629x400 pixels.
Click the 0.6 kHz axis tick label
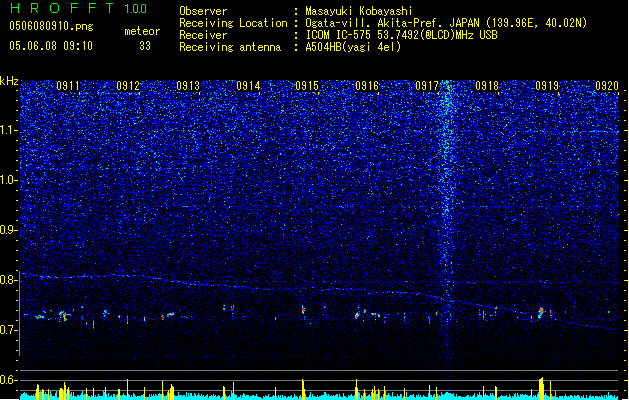pyautogui.click(x=8, y=380)
